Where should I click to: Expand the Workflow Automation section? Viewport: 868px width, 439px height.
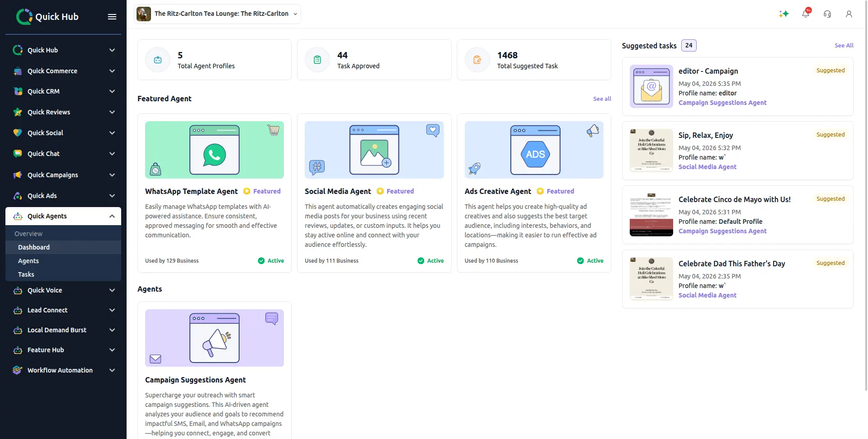click(x=112, y=370)
